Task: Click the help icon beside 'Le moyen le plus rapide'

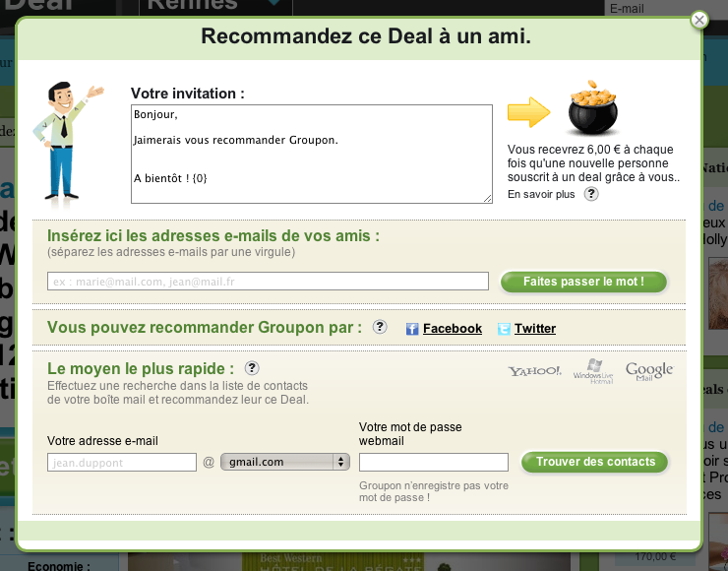Action: click(252, 368)
